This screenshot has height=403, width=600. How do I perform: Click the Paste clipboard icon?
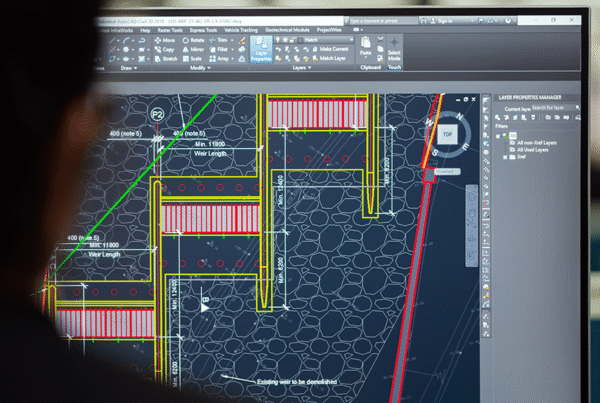(365, 49)
